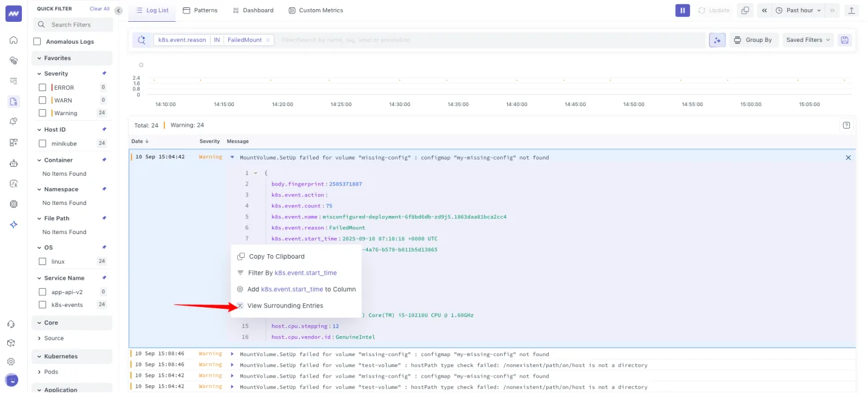
Task: Click the k8s.event.reason FailedMount value
Action: 347,228
